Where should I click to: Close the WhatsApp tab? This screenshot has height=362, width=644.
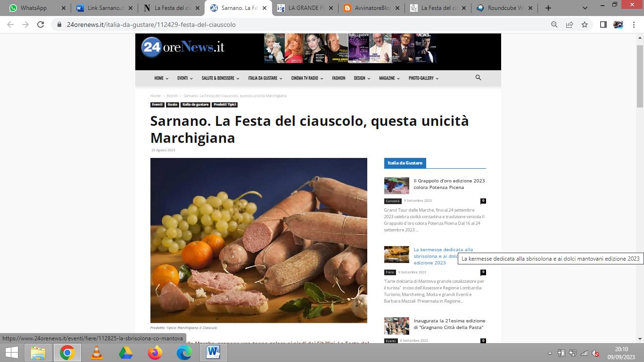[x=64, y=8]
